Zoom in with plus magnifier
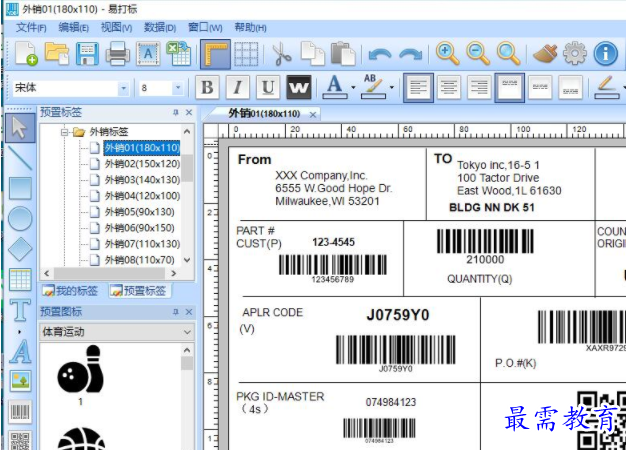The image size is (626, 450). 447,54
